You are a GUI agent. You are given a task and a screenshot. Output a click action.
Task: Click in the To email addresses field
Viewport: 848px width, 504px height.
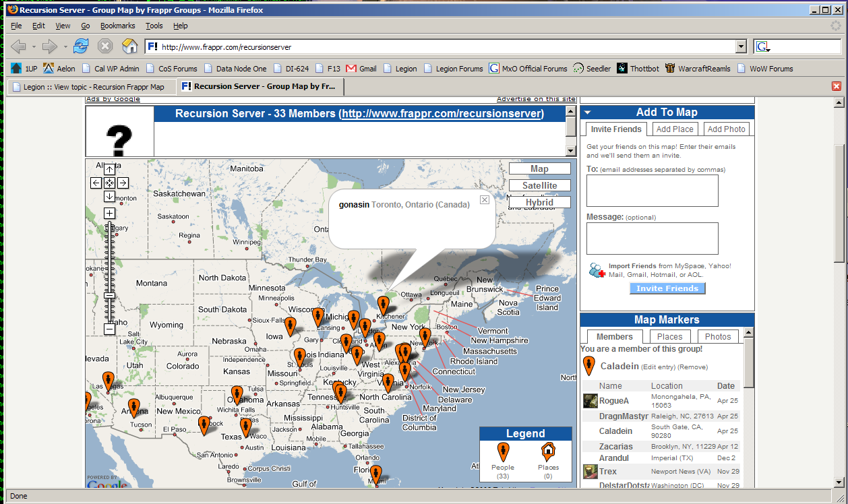pyautogui.click(x=653, y=191)
